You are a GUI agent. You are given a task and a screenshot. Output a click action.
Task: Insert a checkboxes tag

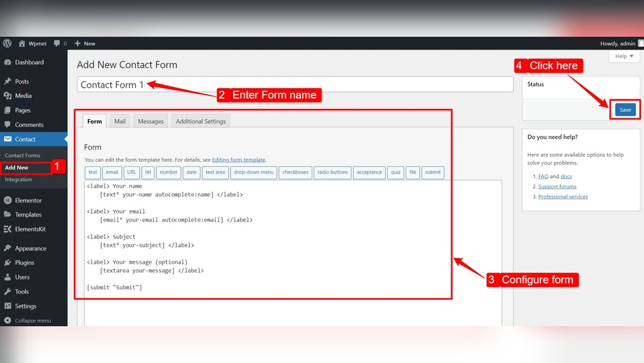tap(296, 172)
